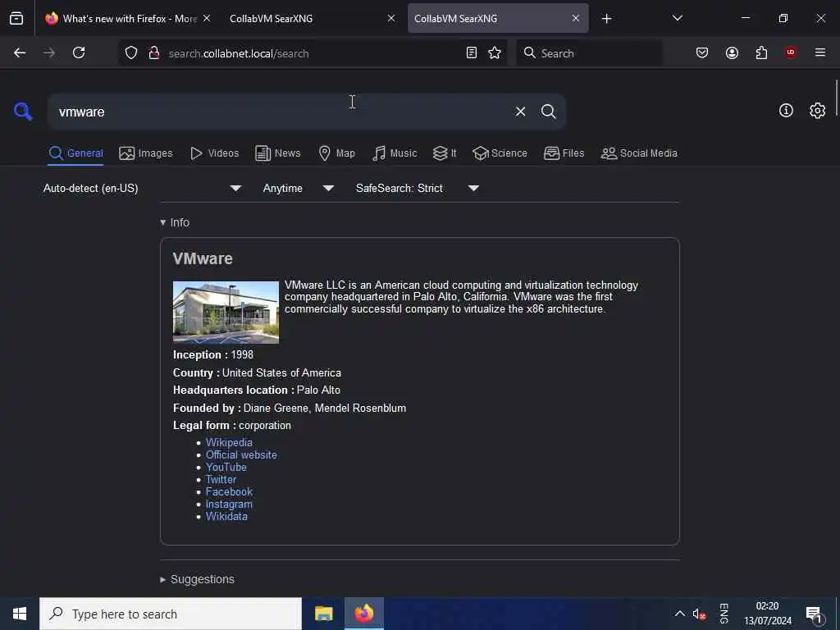Image resolution: width=840 pixels, height=630 pixels.
Task: Click VMware headquarters thumbnail image
Action: [226, 313]
